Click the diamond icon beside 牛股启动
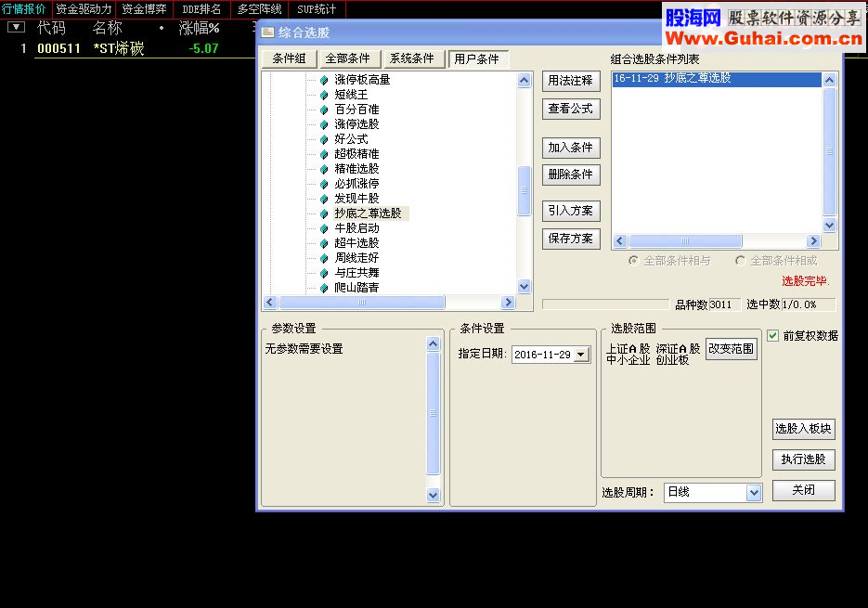Image resolution: width=868 pixels, height=608 pixels. tap(324, 228)
